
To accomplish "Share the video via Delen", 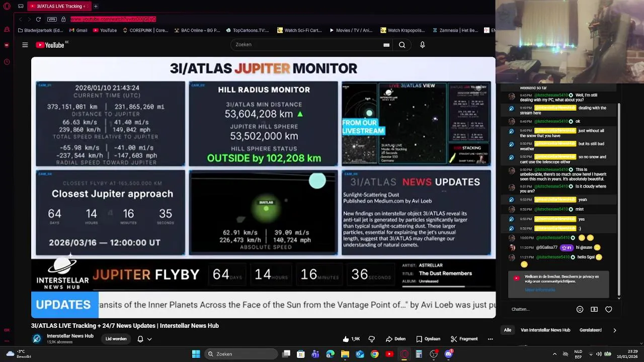I will 395,339.
